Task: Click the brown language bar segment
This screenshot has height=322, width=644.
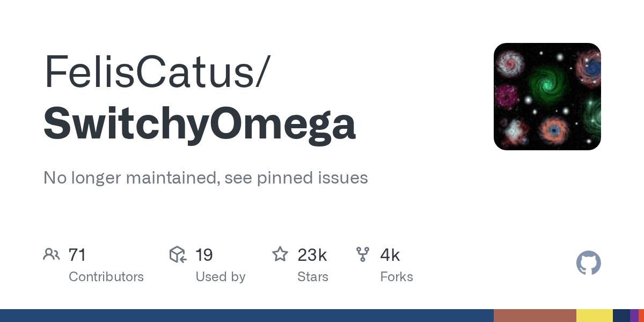Action: [x=535, y=316]
